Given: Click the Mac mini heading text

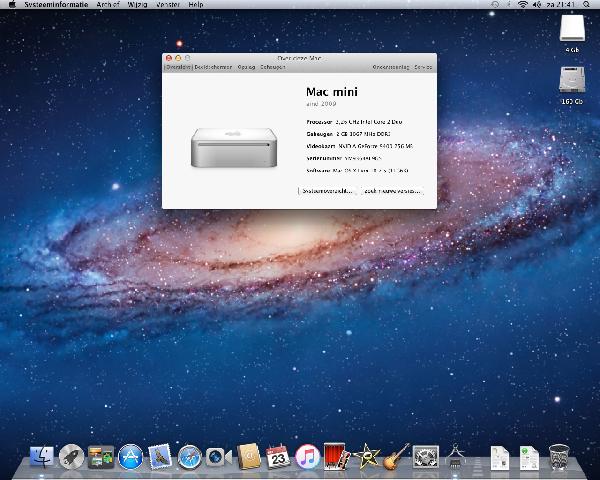Looking at the screenshot, I should click(332, 92).
